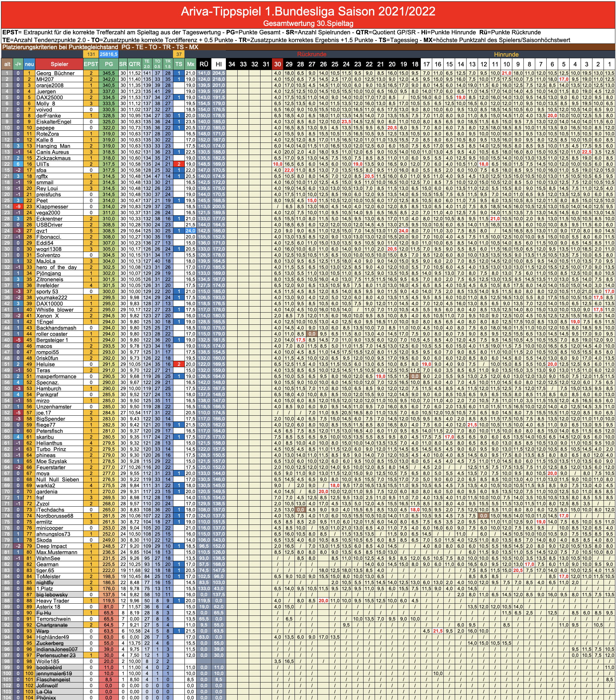
Task: Select player Highländer49
Action: 53,637
